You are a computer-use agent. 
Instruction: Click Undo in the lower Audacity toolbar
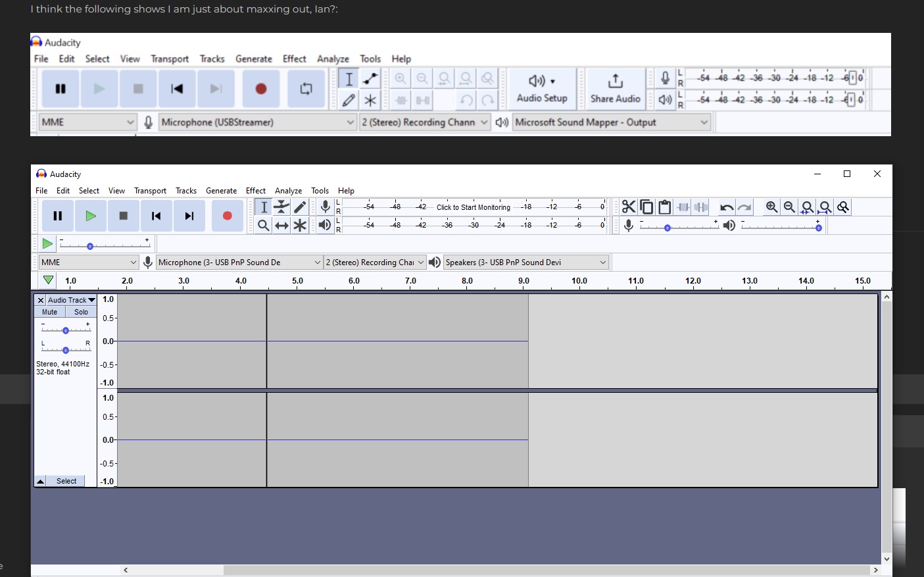[x=727, y=207]
